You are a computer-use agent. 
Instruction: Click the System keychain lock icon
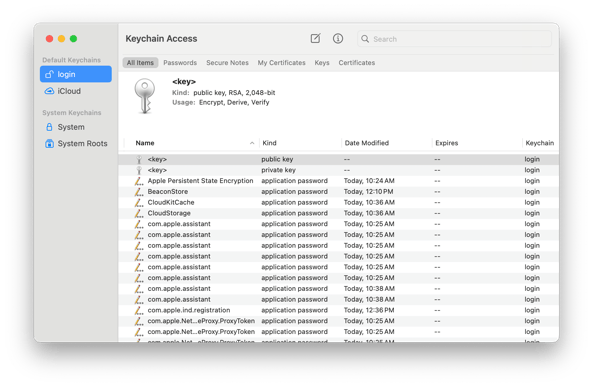49,127
